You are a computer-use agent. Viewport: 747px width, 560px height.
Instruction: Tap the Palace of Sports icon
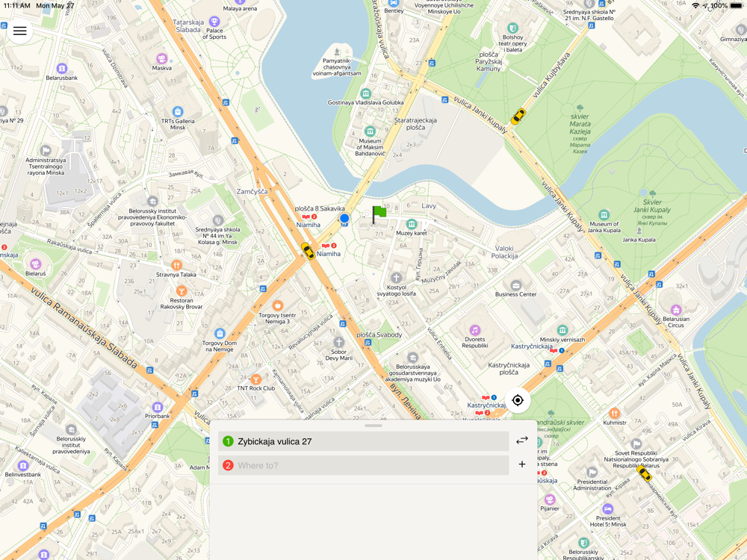tap(214, 22)
